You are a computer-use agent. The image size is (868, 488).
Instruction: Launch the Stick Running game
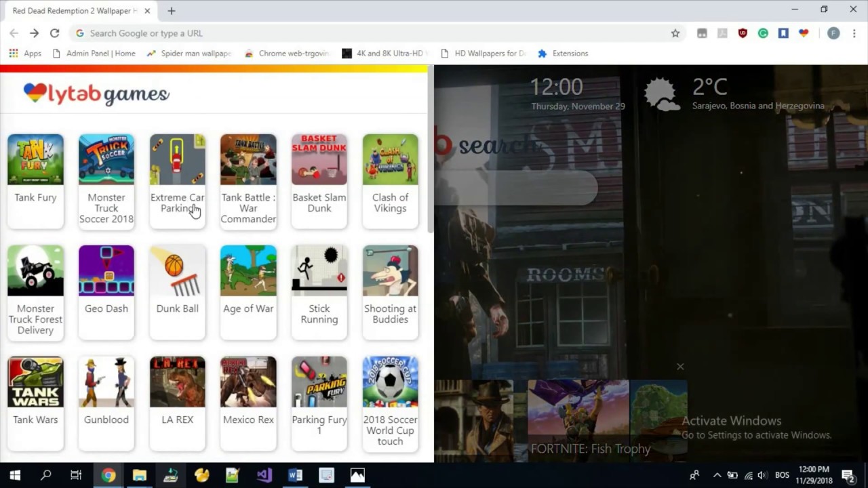(x=319, y=271)
